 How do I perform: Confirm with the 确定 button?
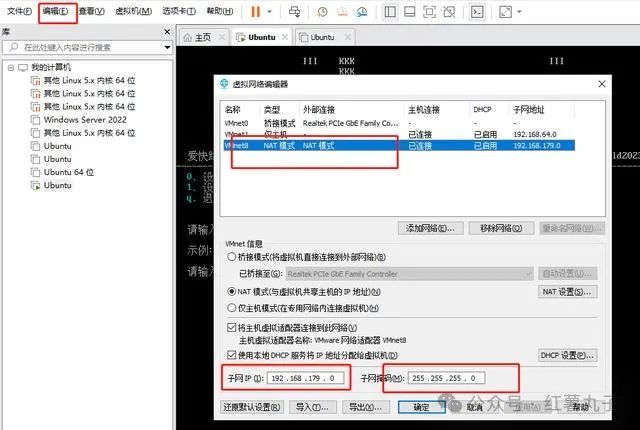[x=422, y=407]
